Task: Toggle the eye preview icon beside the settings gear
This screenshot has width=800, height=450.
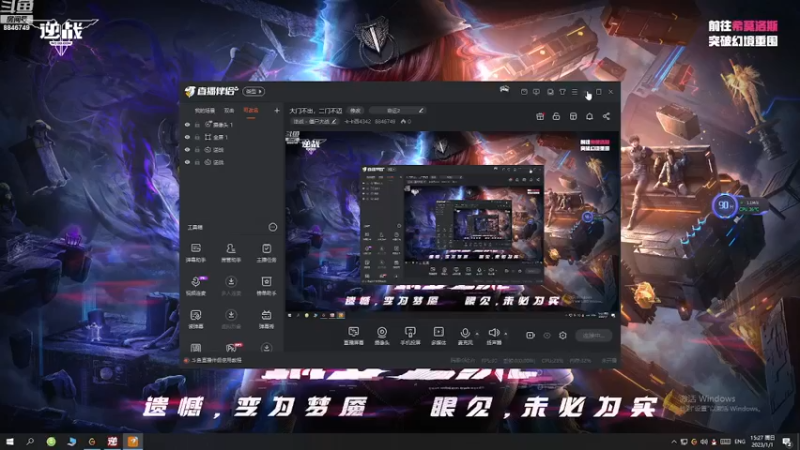Action: pos(547,335)
